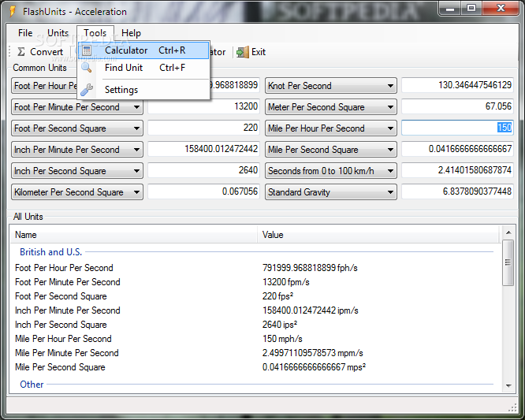Click the Standard Gravity value 6.8378090377448

coord(457,191)
